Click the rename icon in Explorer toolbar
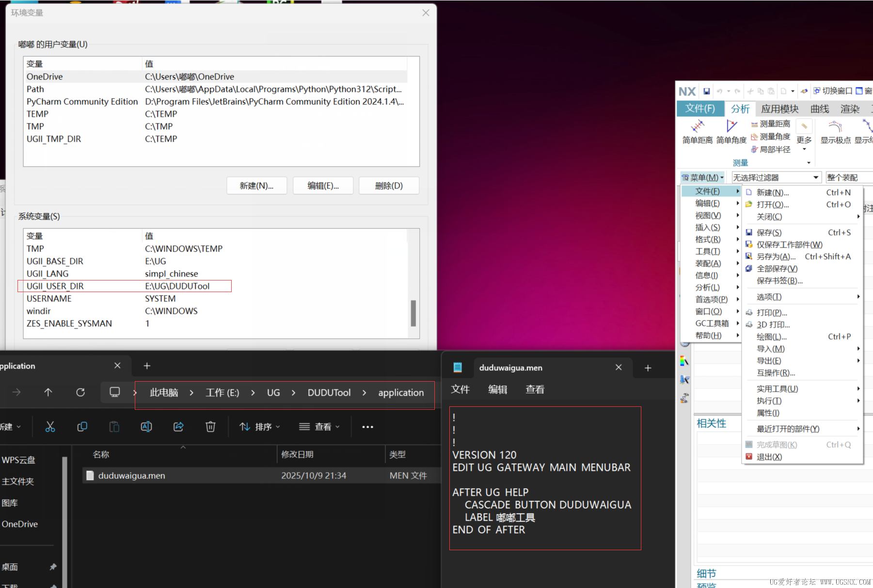The image size is (873, 588). (146, 427)
